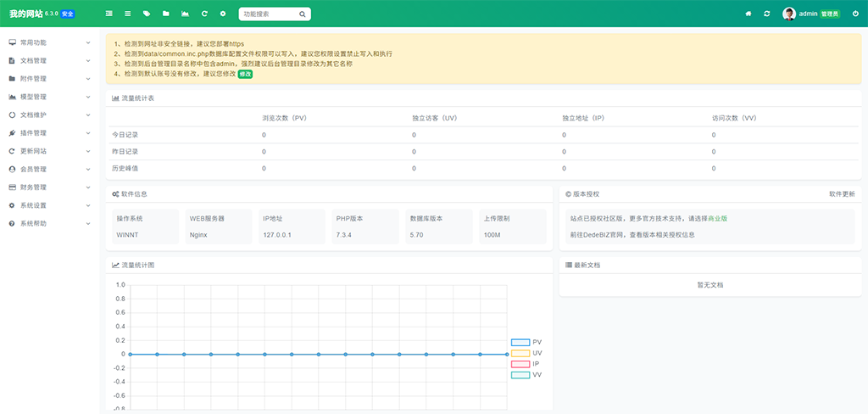The image size is (868, 414).
Task: Click the area chart icon in top toolbar
Action: 185,14
